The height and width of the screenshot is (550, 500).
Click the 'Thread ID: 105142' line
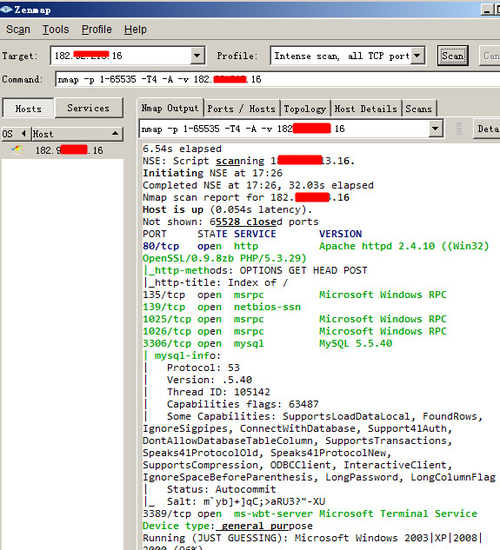(x=218, y=392)
